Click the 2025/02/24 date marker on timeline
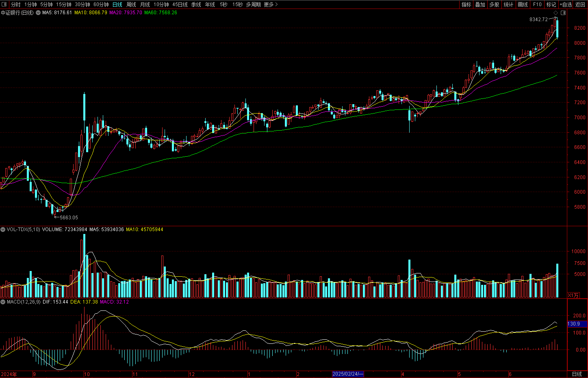The image size is (588, 378). pyautogui.click(x=348, y=374)
